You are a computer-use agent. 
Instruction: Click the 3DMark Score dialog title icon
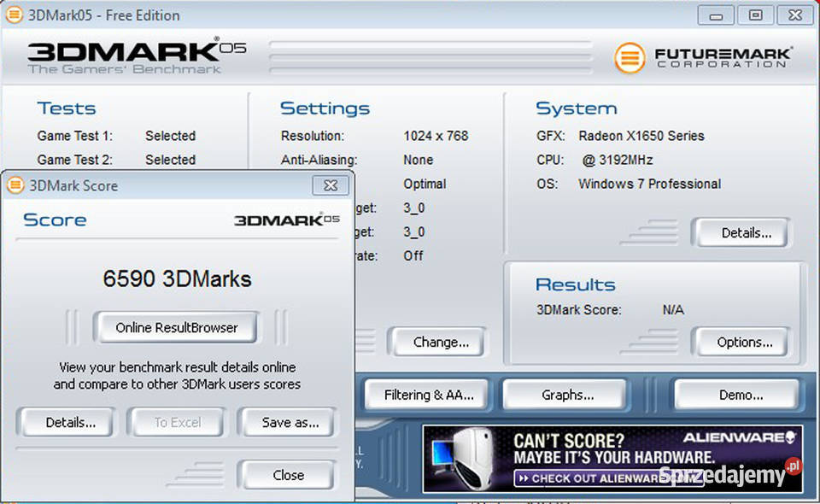tap(15, 185)
